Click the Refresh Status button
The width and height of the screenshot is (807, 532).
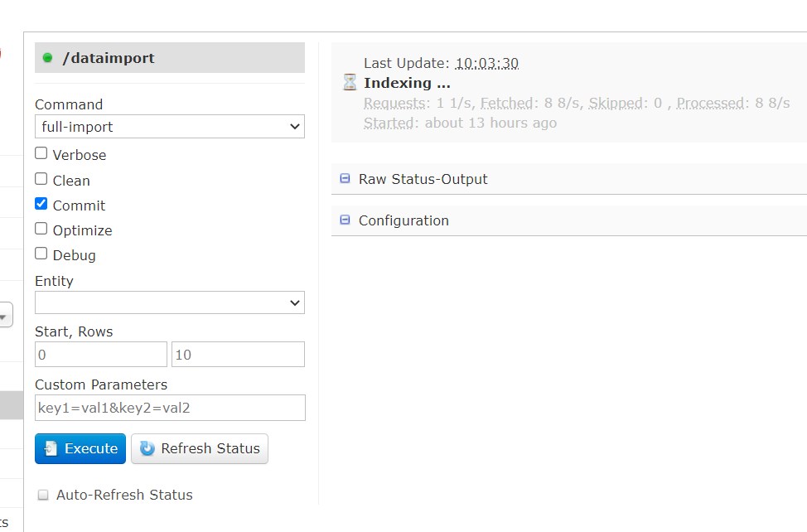pyautogui.click(x=200, y=448)
